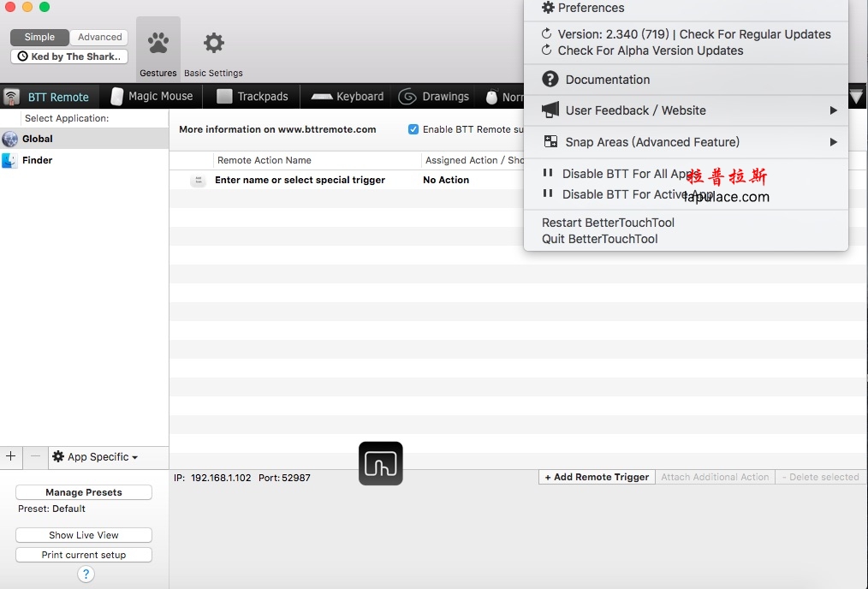Select Restart BetterTouchTool
This screenshot has width=868, height=589.
click(686, 223)
